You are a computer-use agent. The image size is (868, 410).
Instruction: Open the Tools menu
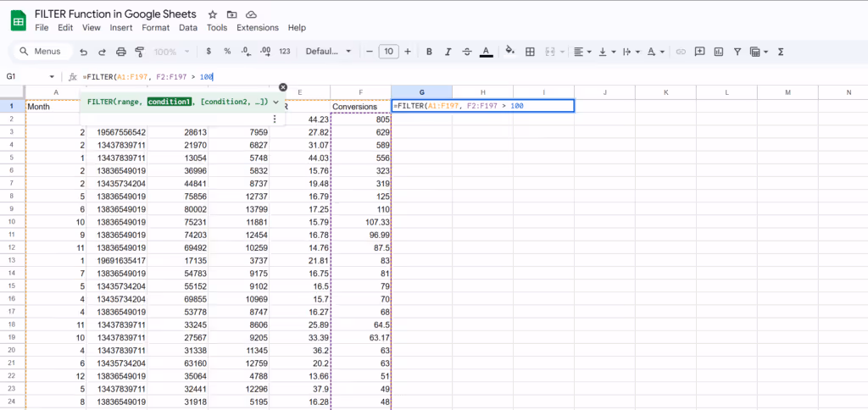(x=217, y=28)
